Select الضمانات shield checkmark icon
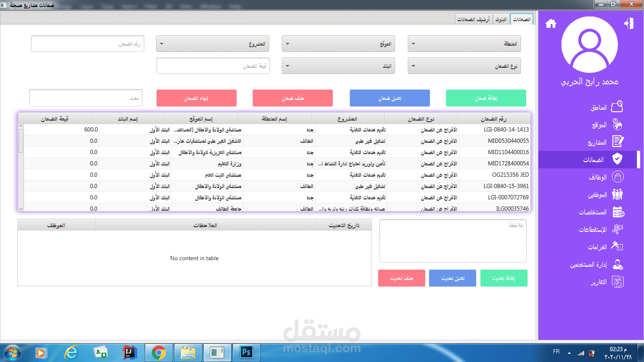644x362 pixels. (617, 159)
